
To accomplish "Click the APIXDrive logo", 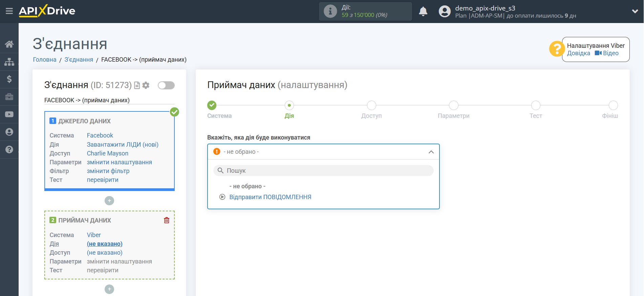I will tap(47, 11).
